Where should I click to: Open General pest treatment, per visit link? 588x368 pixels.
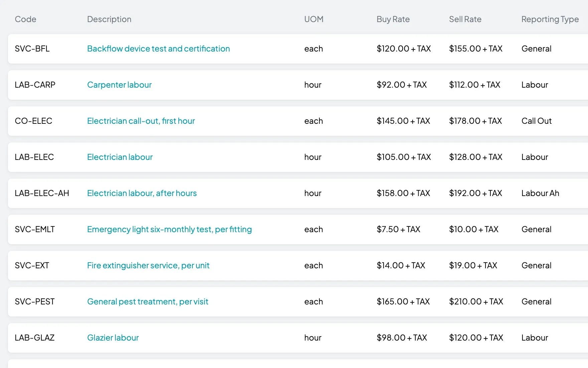[148, 302]
